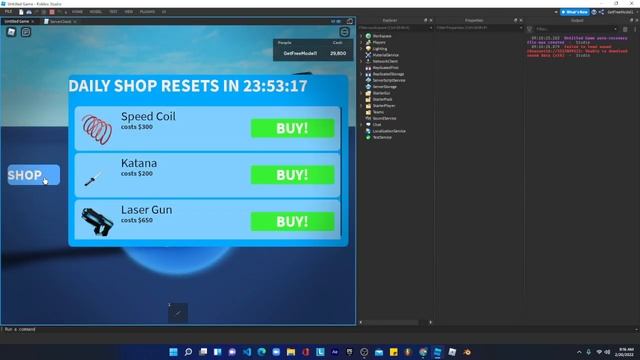This screenshot has height=360, width=640.
Task: Click the LocalizationService icon in Explorer
Action: pyautogui.click(x=368, y=131)
